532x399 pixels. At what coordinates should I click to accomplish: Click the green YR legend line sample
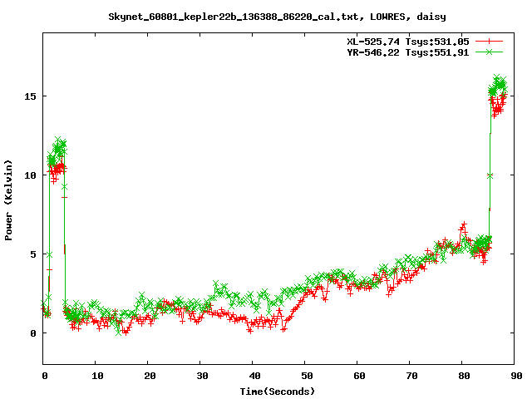[489, 52]
